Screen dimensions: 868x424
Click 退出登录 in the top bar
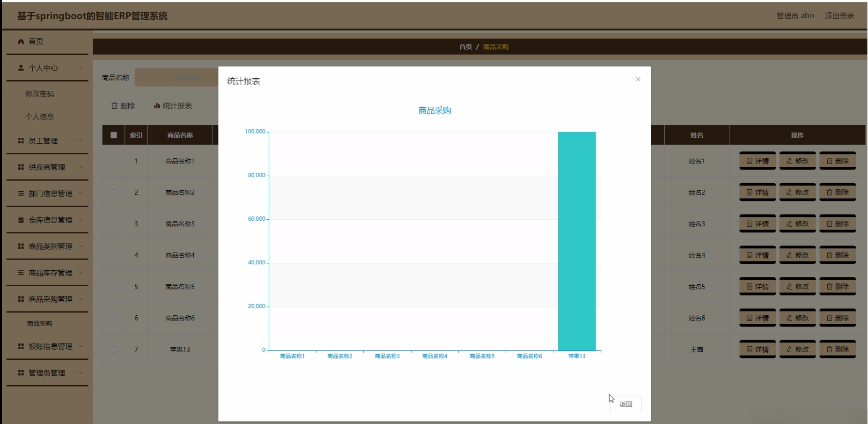pos(840,15)
